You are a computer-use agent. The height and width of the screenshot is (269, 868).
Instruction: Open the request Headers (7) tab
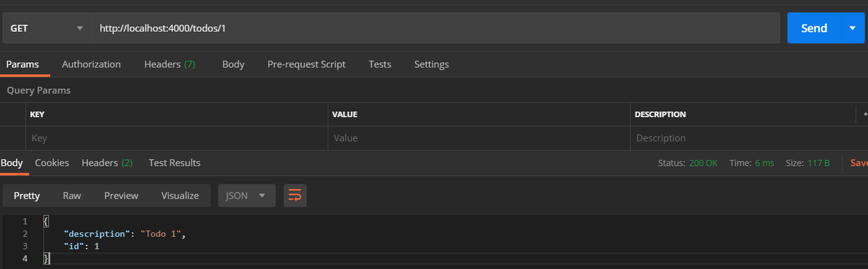170,64
